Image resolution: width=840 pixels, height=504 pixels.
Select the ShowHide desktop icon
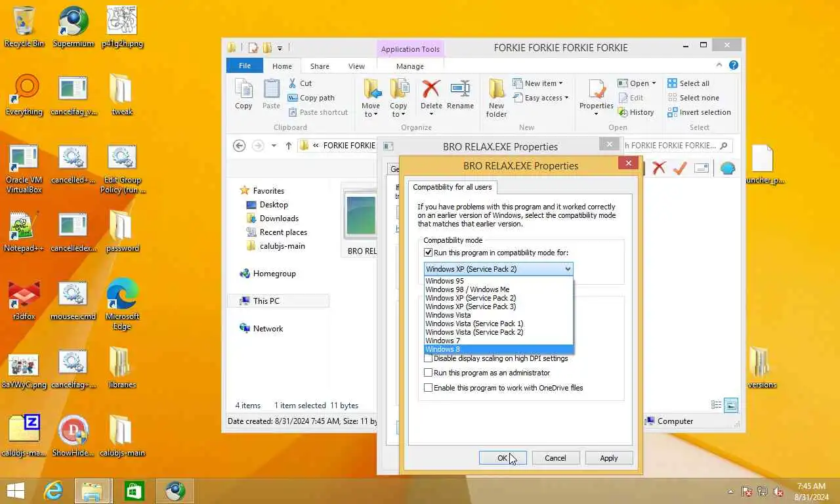[x=73, y=436]
